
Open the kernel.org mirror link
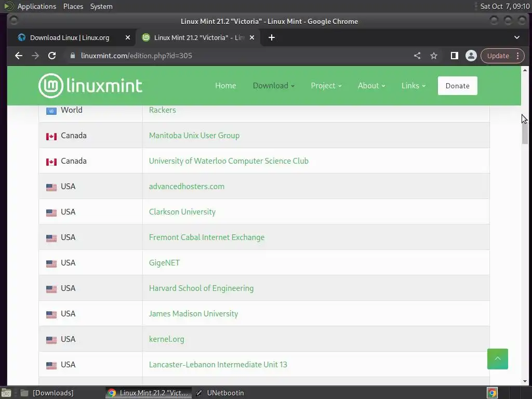167,339
